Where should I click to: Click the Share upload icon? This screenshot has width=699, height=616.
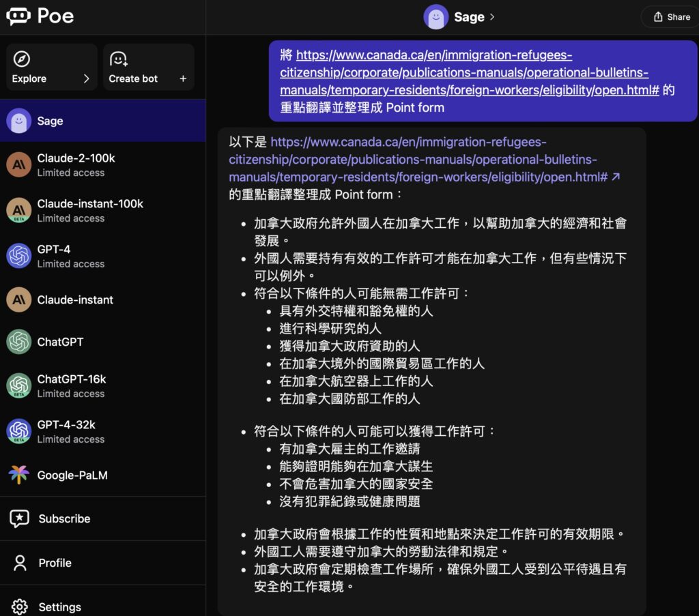pyautogui.click(x=658, y=17)
